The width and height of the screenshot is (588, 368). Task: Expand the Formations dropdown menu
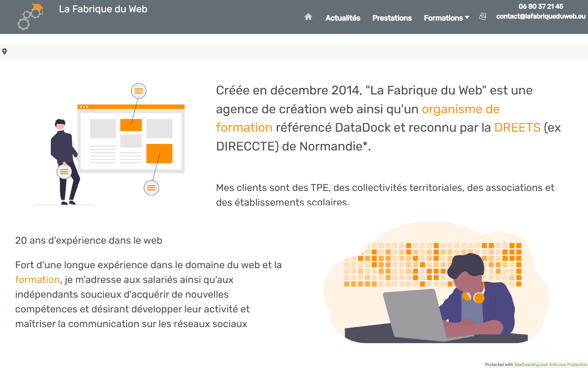(x=446, y=18)
